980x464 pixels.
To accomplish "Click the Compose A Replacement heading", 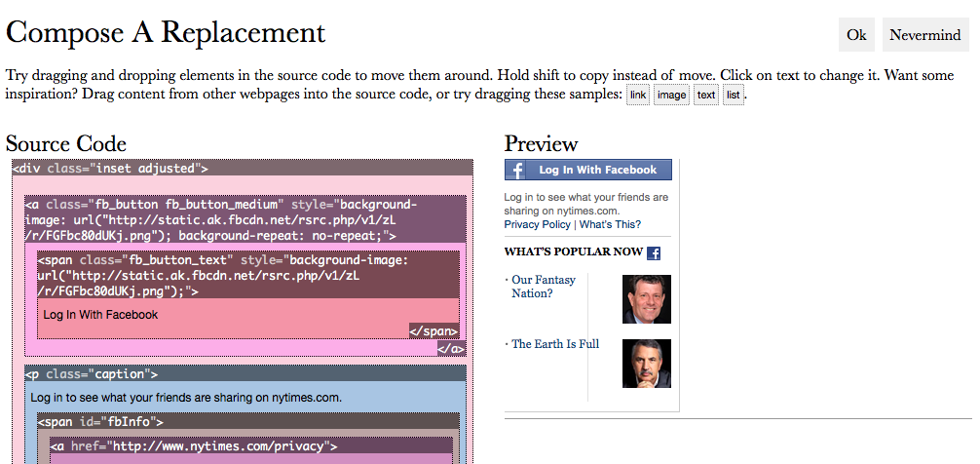I will click(x=166, y=32).
